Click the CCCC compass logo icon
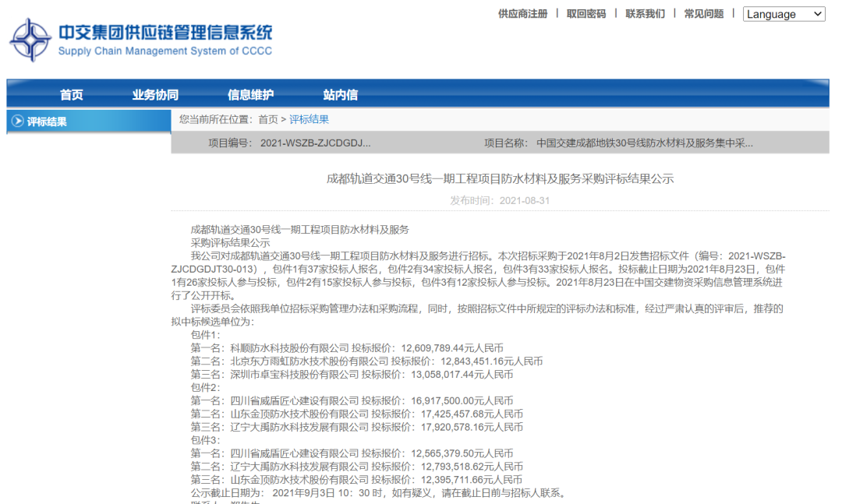 30,40
